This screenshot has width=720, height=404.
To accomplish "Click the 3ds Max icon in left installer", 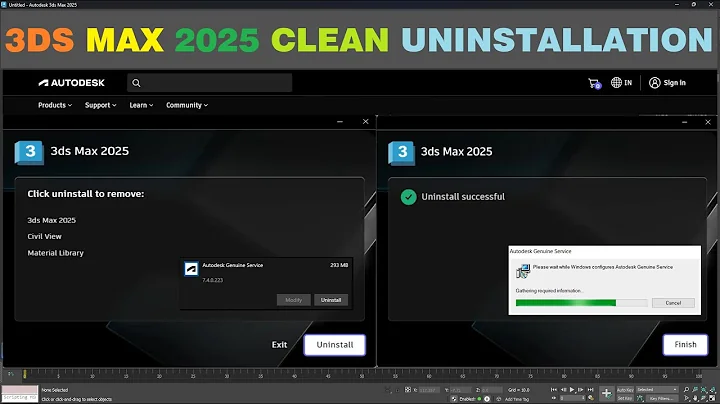I will (x=29, y=152).
